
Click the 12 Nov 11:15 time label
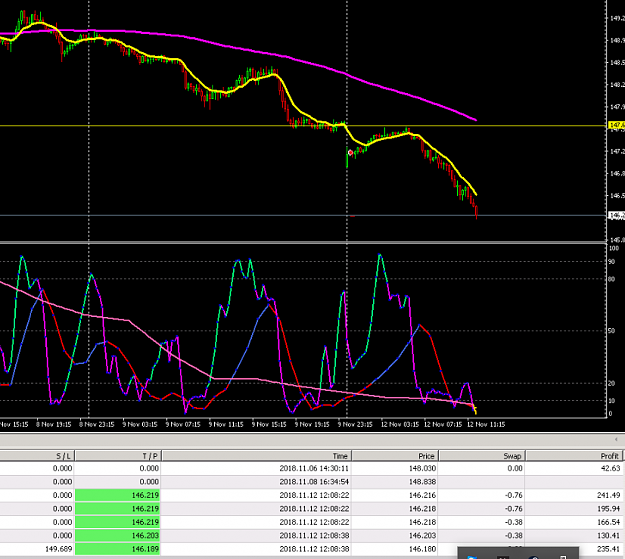[486, 424]
